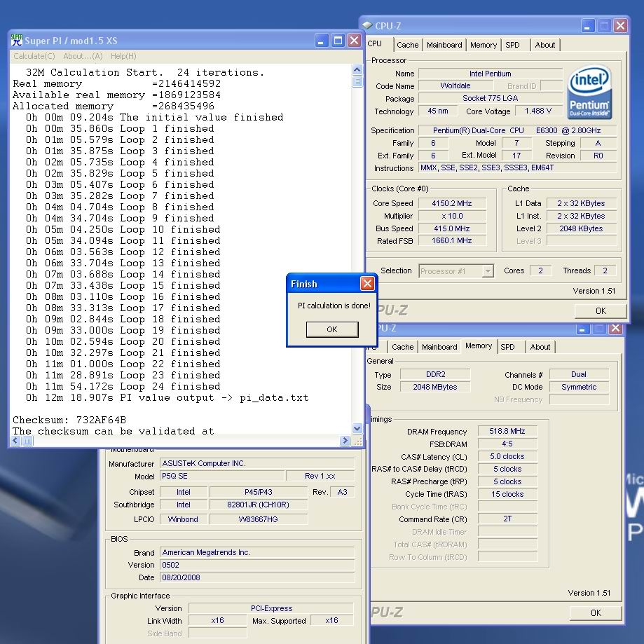Viewport: 644px width, 644px height.
Task: Open the Help(H) menu in Super PI
Action: pyautogui.click(x=123, y=56)
